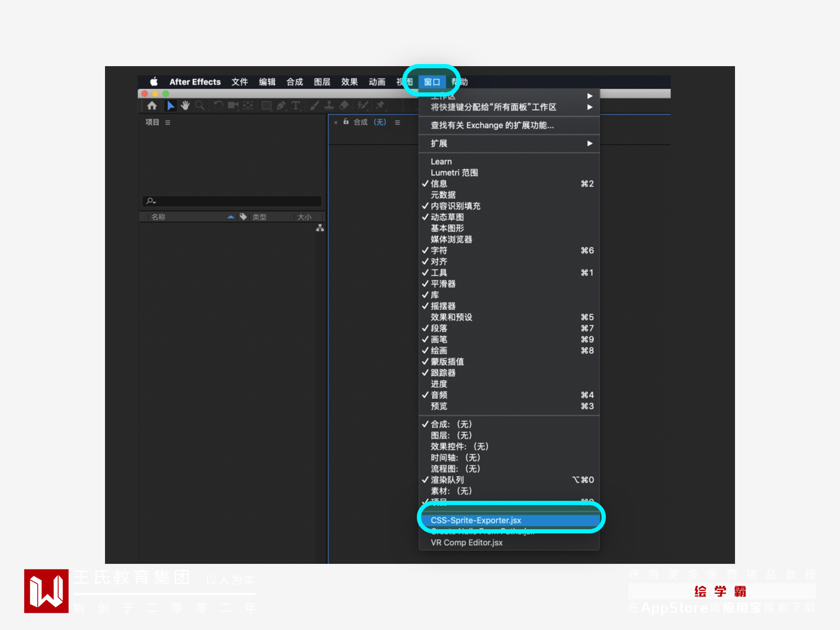Open the 项目 panel menu icon
Screen dimensions: 840x630
point(168,122)
